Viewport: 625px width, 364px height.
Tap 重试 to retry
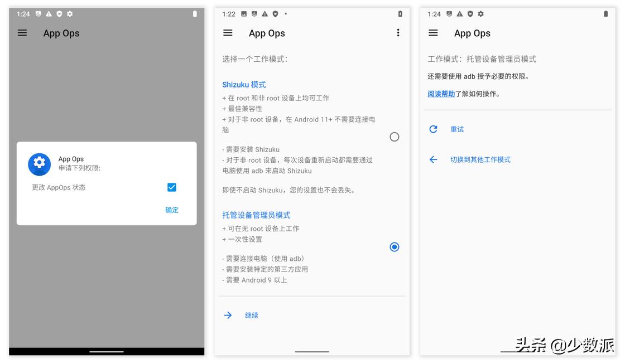(457, 129)
